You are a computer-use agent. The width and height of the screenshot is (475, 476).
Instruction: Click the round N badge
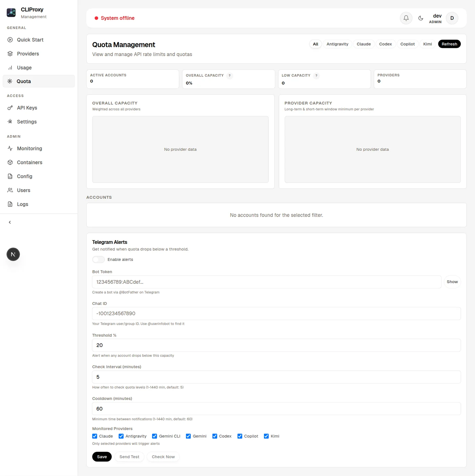pyautogui.click(x=13, y=254)
